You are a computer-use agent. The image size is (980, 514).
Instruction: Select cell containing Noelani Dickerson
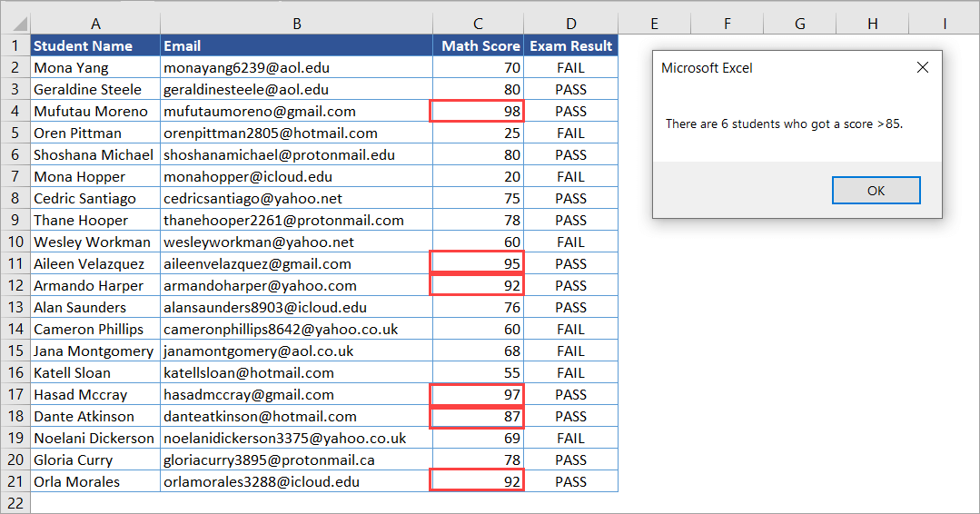(x=95, y=439)
